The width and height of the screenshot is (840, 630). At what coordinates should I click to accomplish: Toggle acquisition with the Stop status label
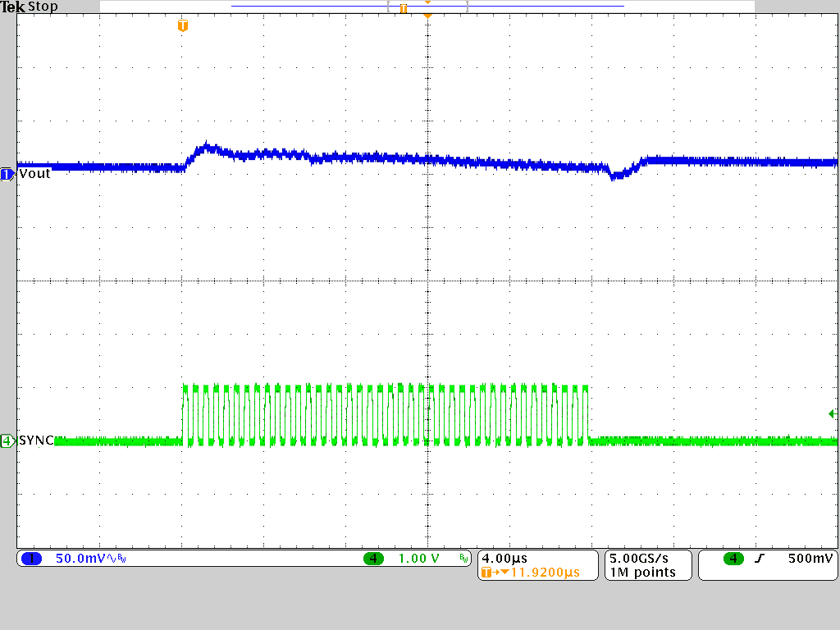point(42,6)
